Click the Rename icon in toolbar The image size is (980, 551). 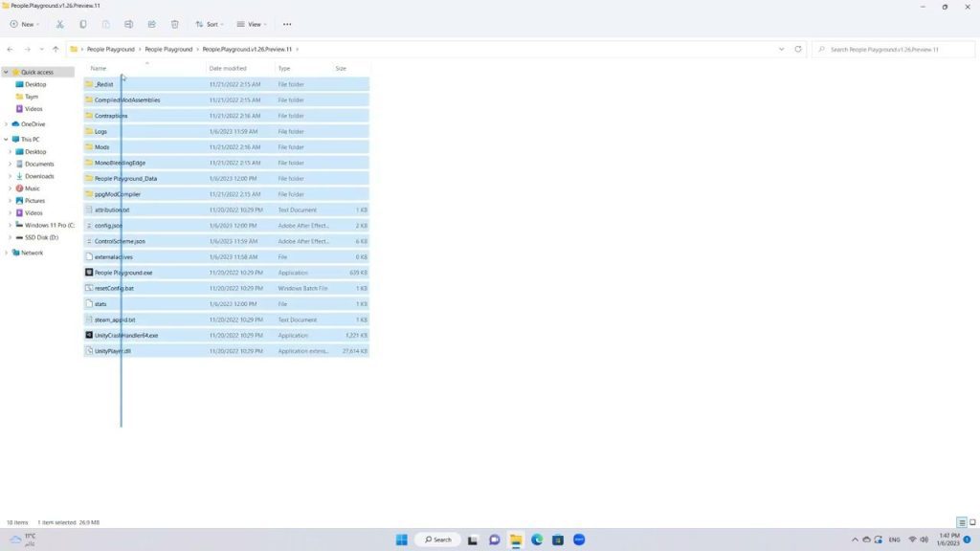128,24
